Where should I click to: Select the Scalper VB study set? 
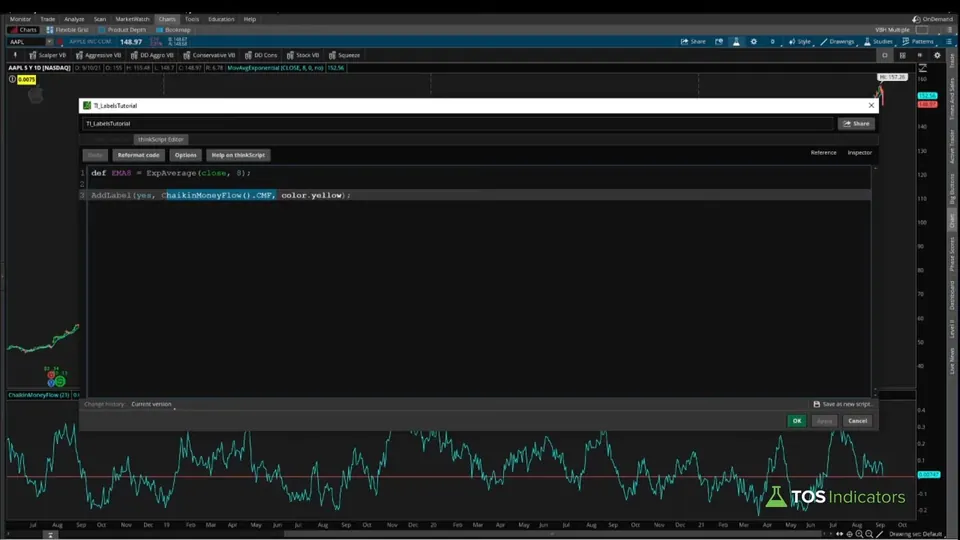pos(48,55)
